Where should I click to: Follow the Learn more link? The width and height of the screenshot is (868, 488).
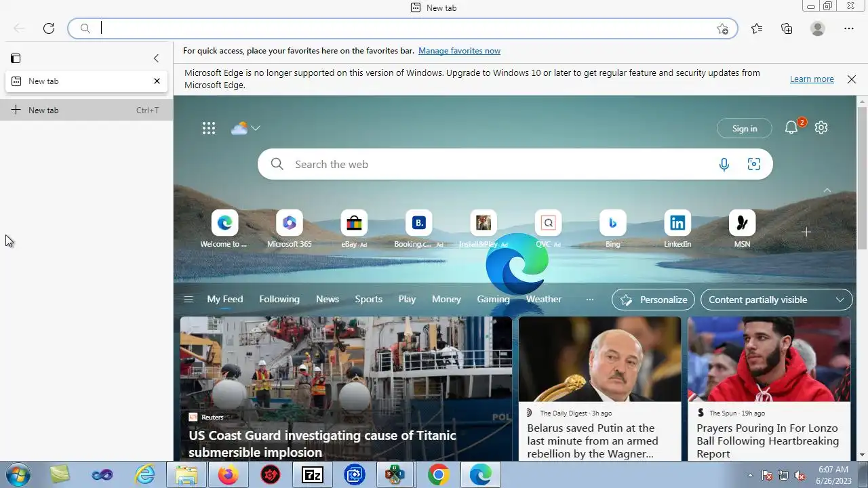point(812,79)
